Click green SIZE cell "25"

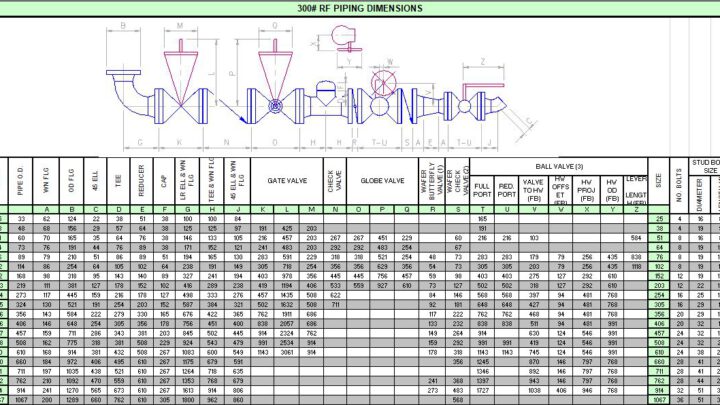(x=659, y=219)
